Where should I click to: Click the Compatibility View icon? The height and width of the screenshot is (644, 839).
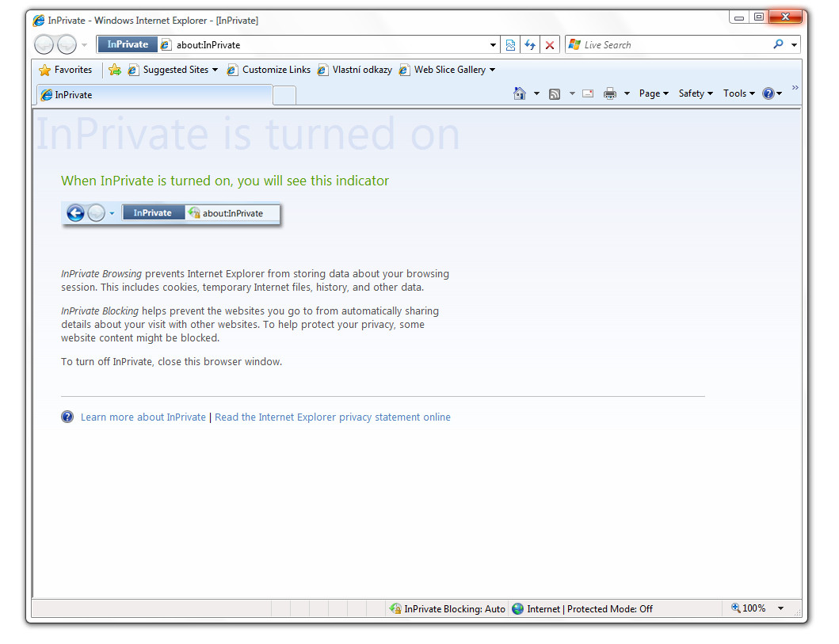pyautogui.click(x=510, y=45)
